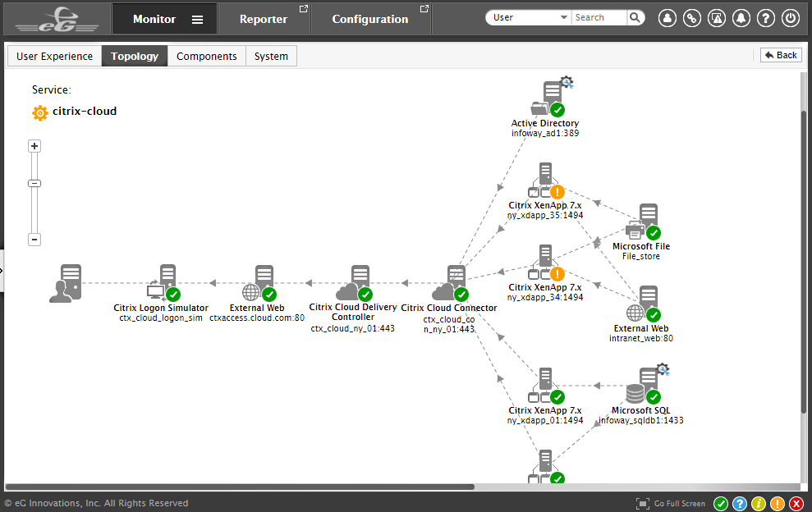
Task: Select the Monitor module
Action: (x=154, y=19)
